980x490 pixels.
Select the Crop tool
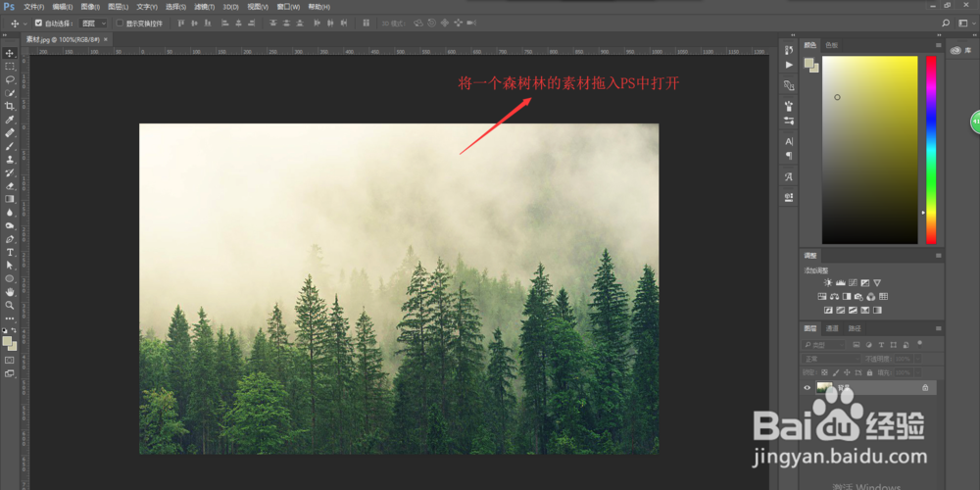point(10,106)
